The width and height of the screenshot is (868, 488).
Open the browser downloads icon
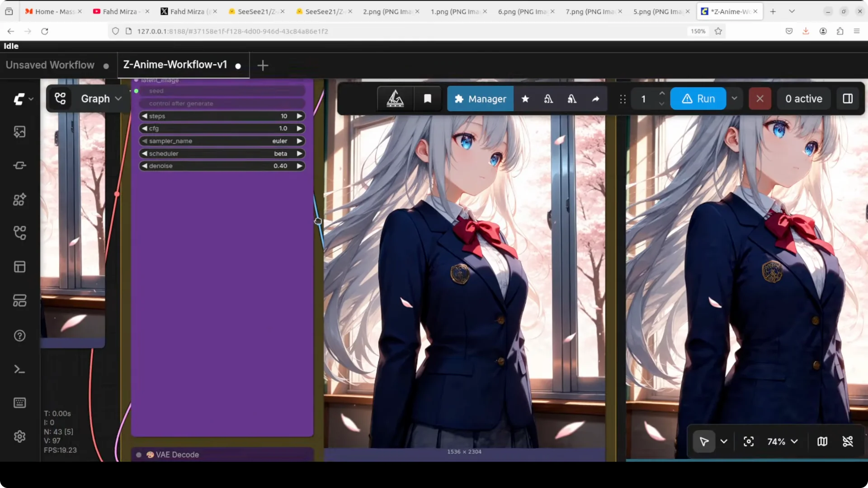tap(806, 31)
